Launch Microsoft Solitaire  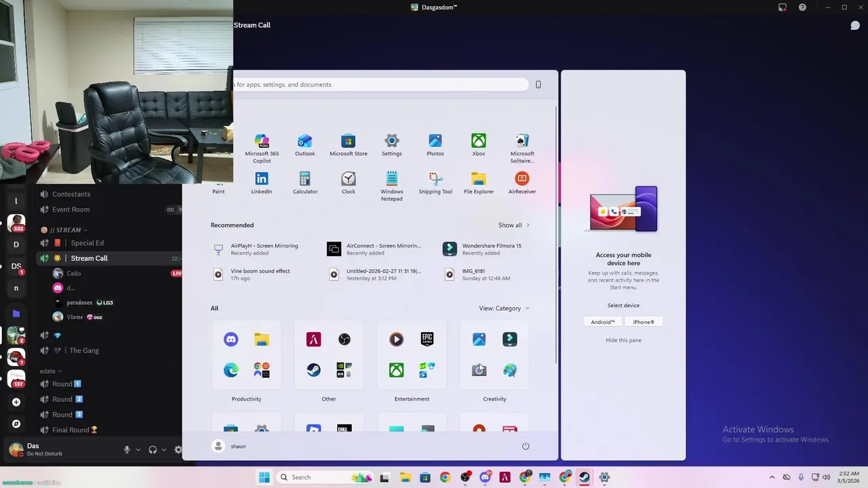pos(522,148)
